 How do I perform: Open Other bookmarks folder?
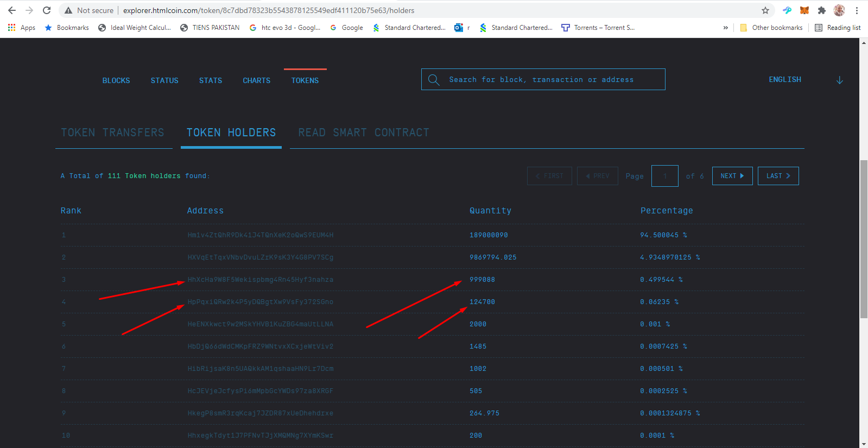(x=771, y=28)
